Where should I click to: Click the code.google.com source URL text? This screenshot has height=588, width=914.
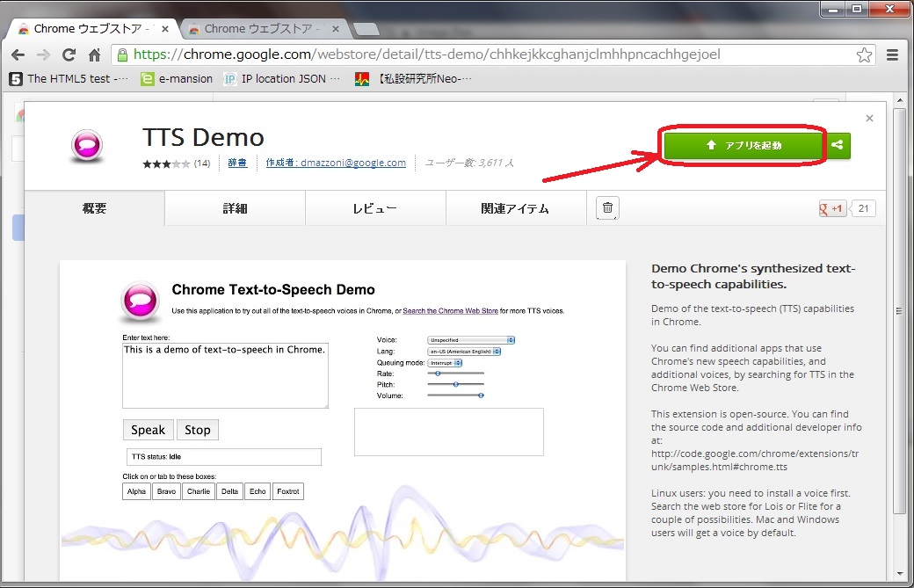[x=755, y=461]
